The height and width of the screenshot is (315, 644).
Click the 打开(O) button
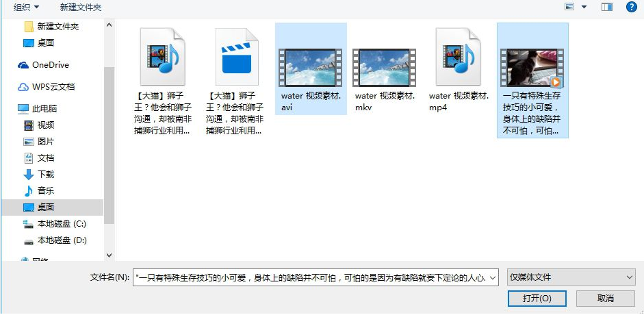[537, 299]
